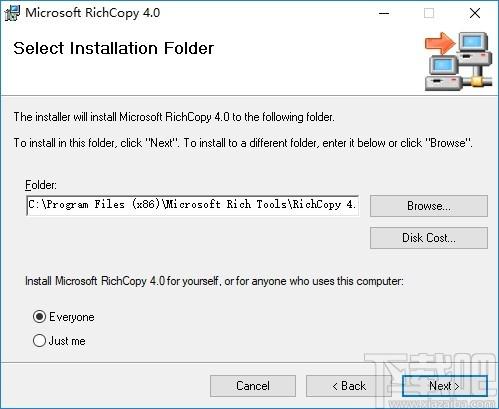The width and height of the screenshot is (499, 409).
Task: Focus the installation Folder path field
Action: click(192, 206)
